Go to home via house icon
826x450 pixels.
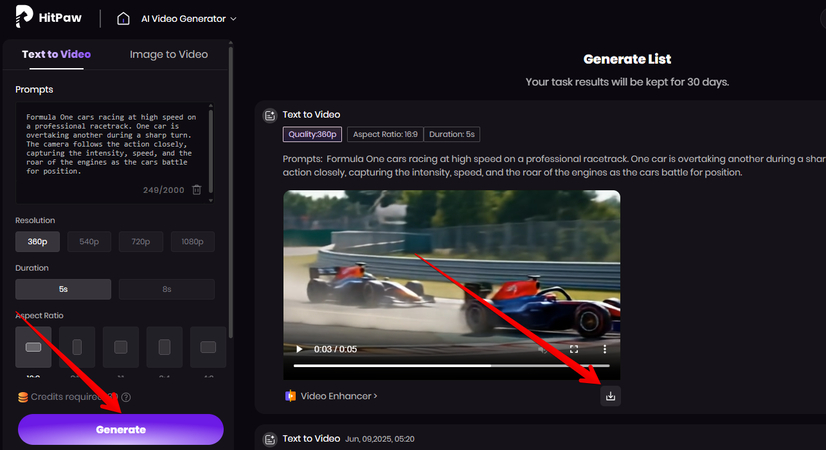(123, 19)
